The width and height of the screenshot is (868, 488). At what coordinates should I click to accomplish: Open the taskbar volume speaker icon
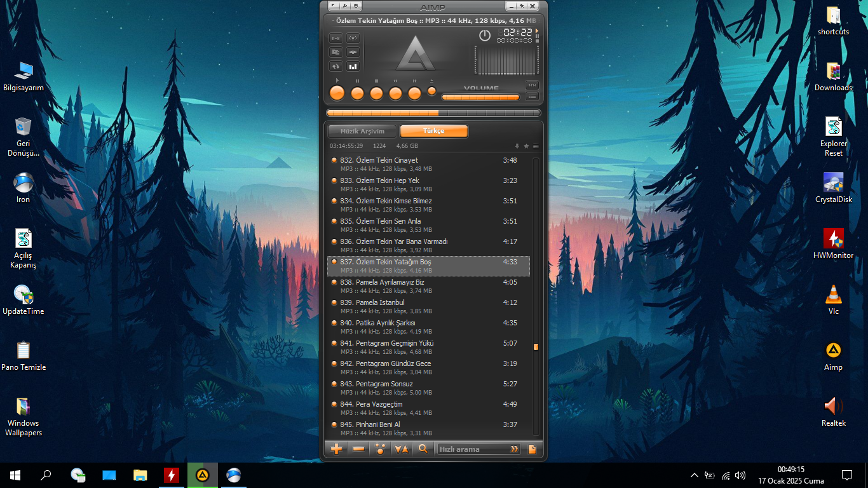click(x=740, y=475)
